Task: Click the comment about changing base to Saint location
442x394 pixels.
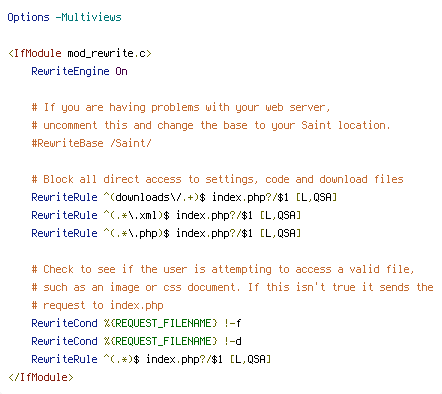Action: 211,125
